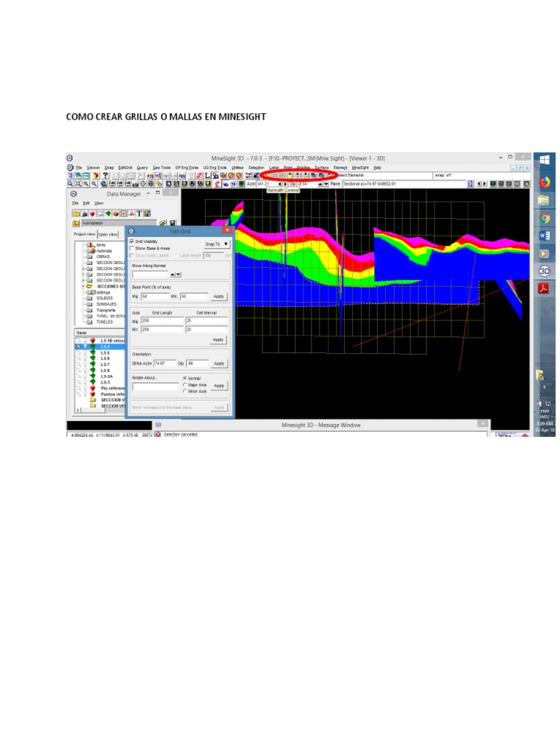Open the Snap To dropdown
The height and width of the screenshot is (747, 560).
(217, 244)
